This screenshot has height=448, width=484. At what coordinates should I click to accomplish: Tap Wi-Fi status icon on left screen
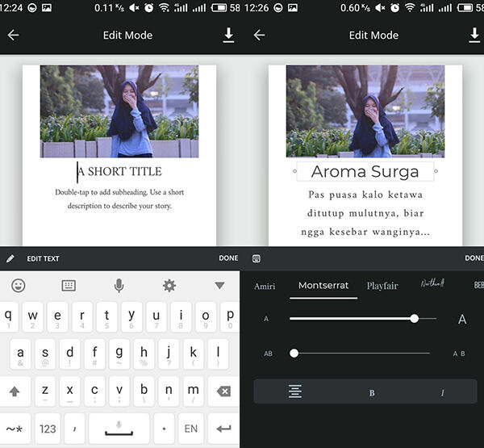(x=164, y=8)
